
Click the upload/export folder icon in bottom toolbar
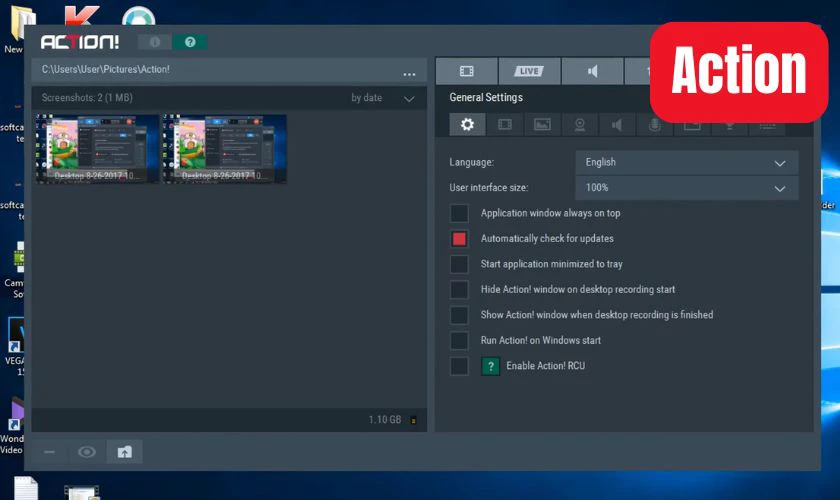tap(124, 452)
